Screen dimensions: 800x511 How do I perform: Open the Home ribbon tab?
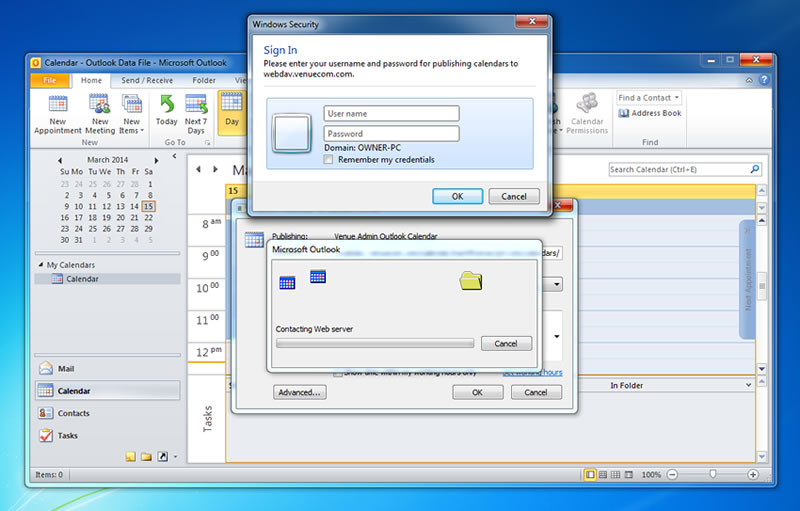tap(91, 80)
